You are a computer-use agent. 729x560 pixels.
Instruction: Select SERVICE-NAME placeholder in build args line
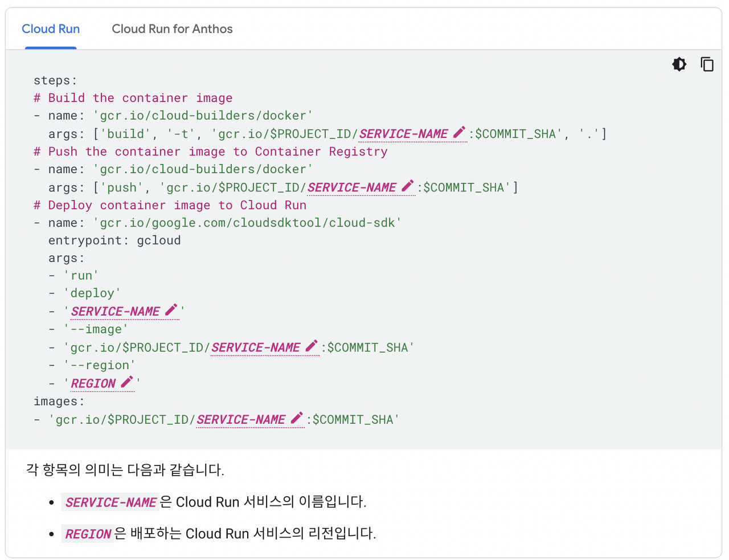(403, 134)
